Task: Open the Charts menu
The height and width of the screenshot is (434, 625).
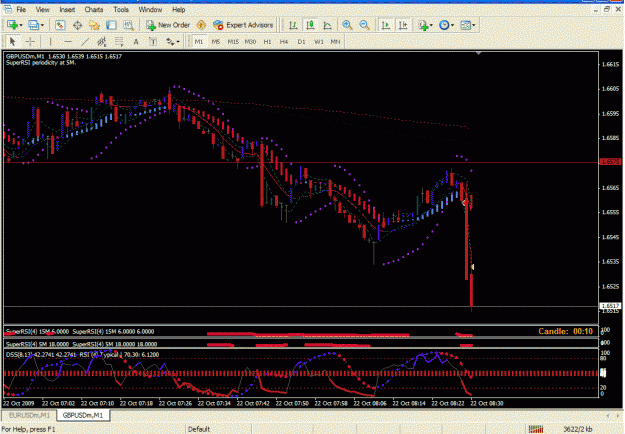Action: pyautogui.click(x=94, y=10)
